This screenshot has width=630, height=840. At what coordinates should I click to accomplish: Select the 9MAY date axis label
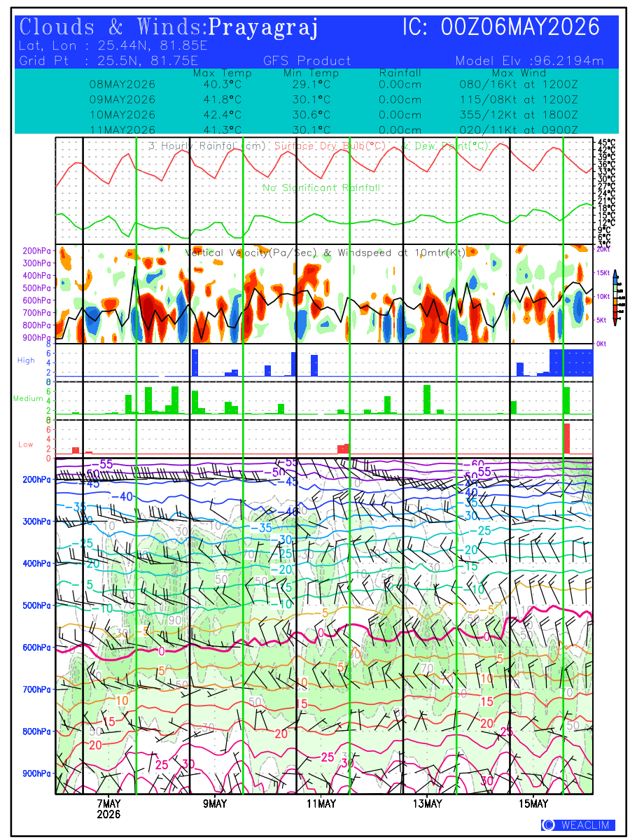(215, 803)
